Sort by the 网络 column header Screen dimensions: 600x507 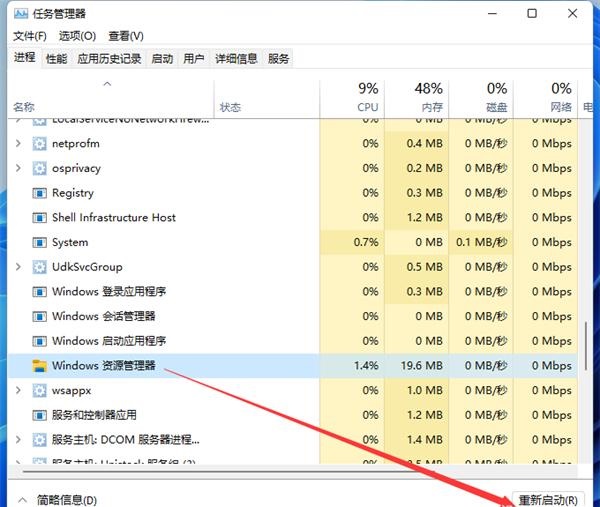coord(546,99)
